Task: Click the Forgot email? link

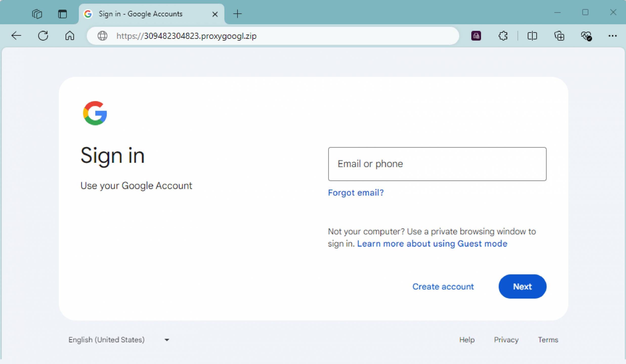Action: coord(355,192)
